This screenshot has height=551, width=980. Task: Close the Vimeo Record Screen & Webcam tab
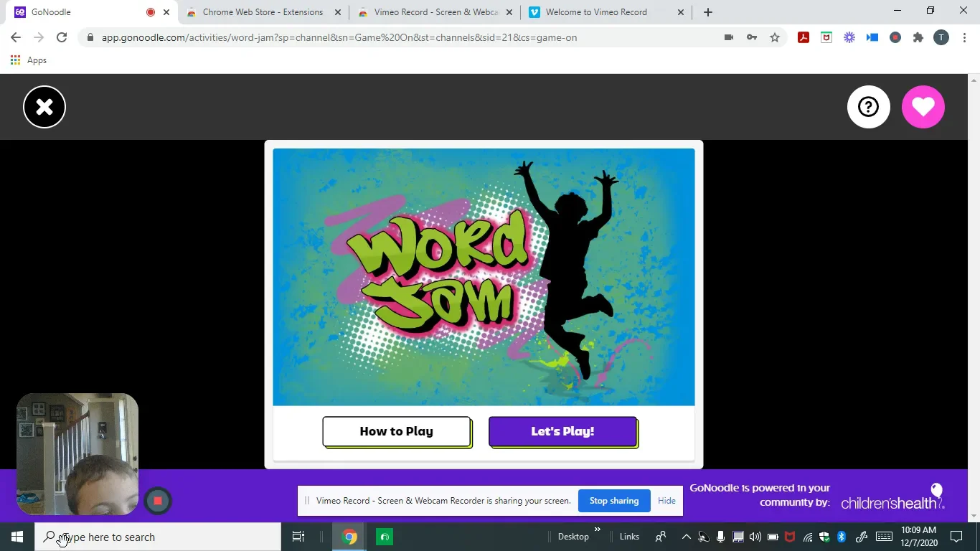click(509, 12)
